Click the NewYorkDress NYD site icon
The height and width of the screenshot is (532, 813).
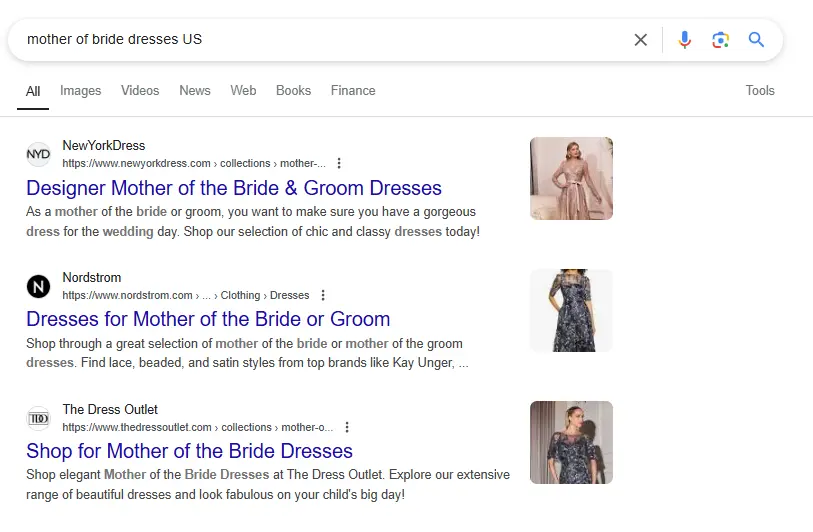(x=38, y=154)
